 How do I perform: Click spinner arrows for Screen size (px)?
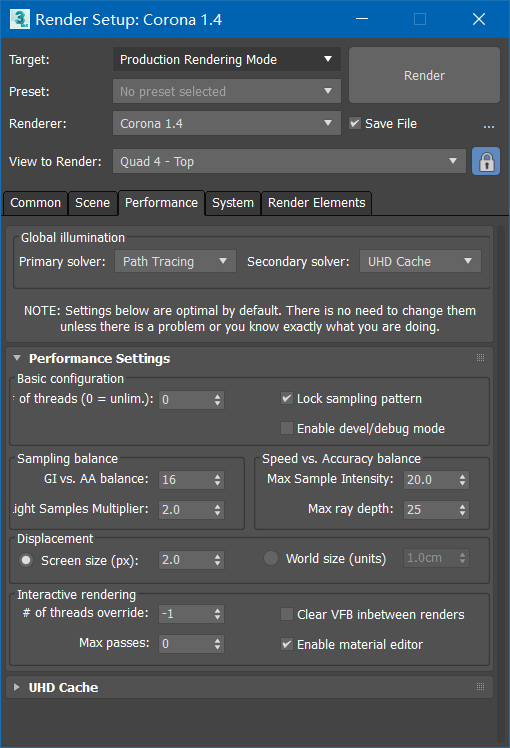pos(218,560)
